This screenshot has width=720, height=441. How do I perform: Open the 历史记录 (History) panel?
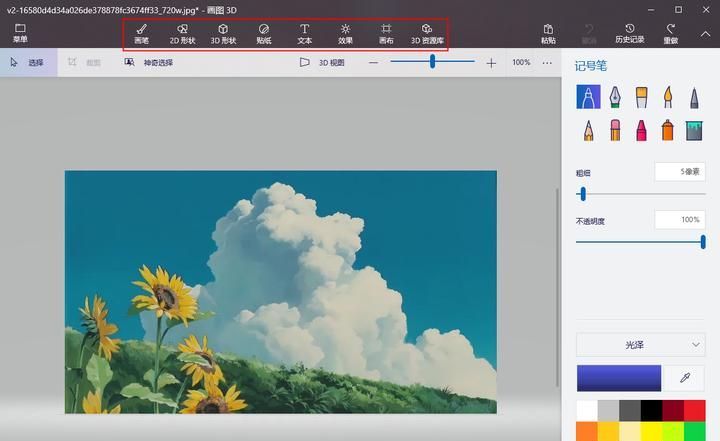[630, 34]
